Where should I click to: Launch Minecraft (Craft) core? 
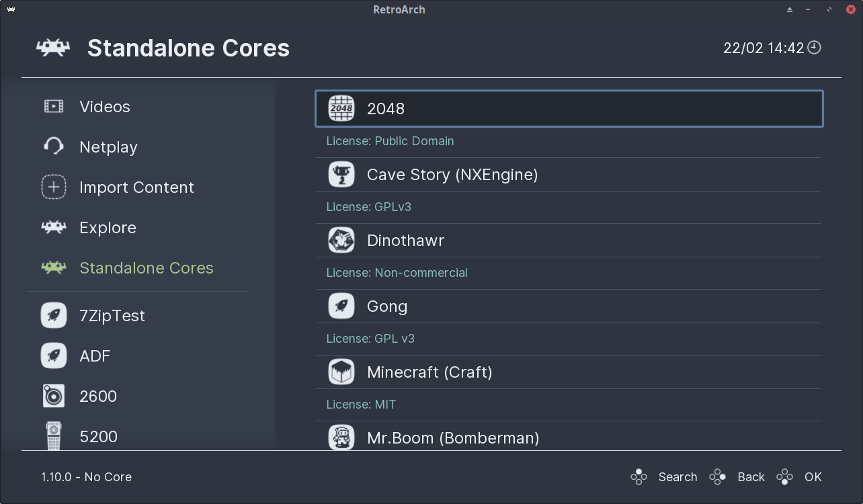click(x=569, y=372)
